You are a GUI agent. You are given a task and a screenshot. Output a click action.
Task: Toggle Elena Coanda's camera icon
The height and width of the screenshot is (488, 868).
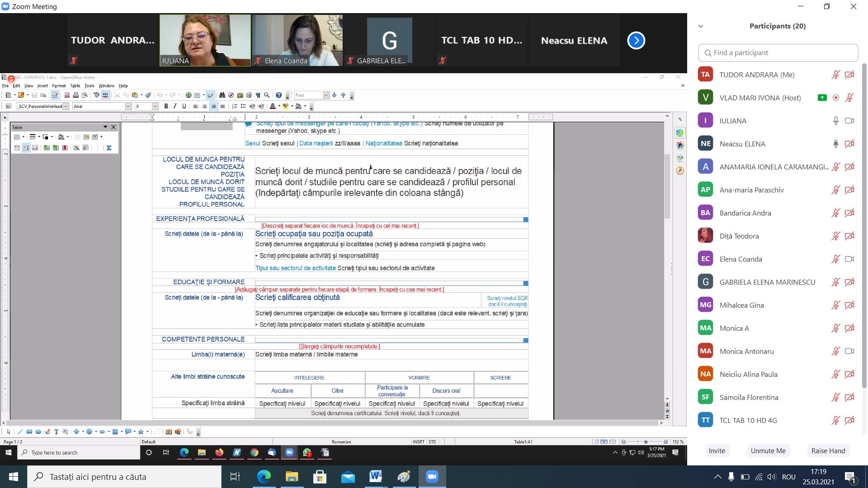[849, 259]
